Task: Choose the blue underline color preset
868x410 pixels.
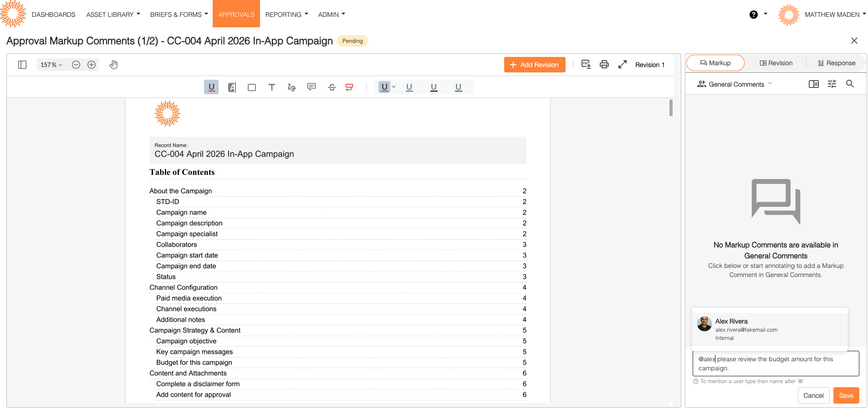Action: pyautogui.click(x=409, y=87)
